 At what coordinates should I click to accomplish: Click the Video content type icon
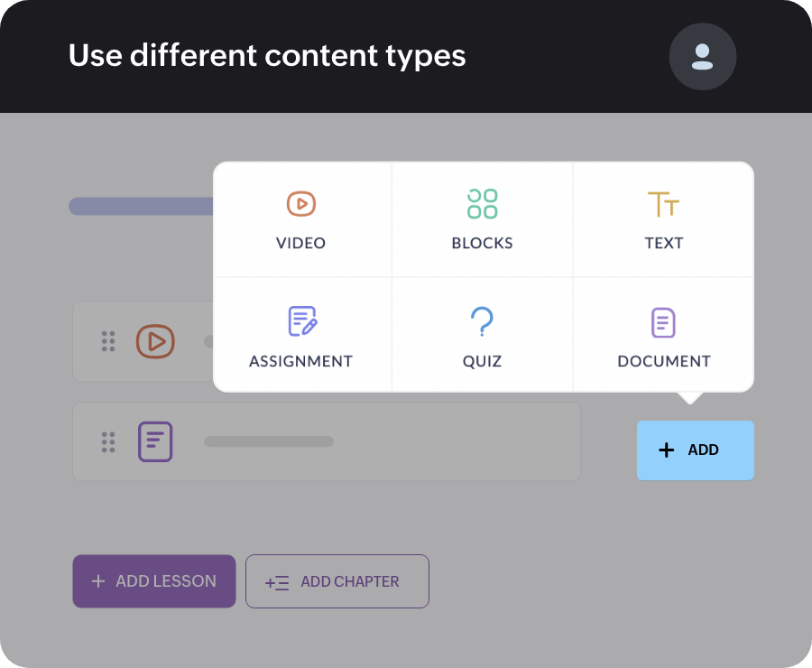tap(300, 204)
